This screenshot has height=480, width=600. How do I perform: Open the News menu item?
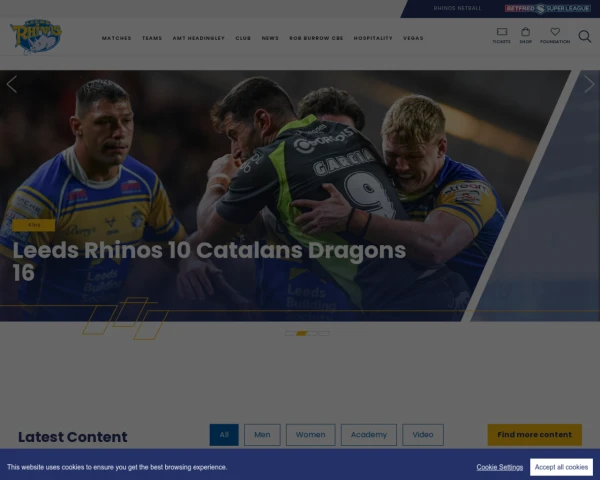coord(270,38)
